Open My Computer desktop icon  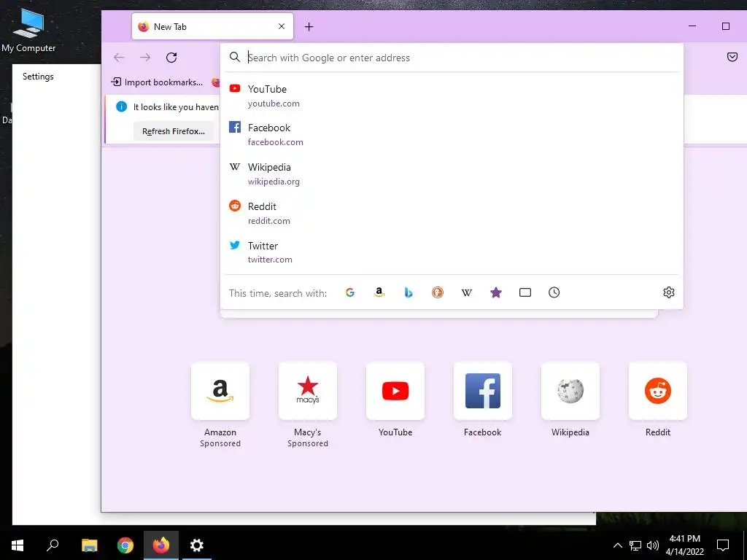pos(28,29)
